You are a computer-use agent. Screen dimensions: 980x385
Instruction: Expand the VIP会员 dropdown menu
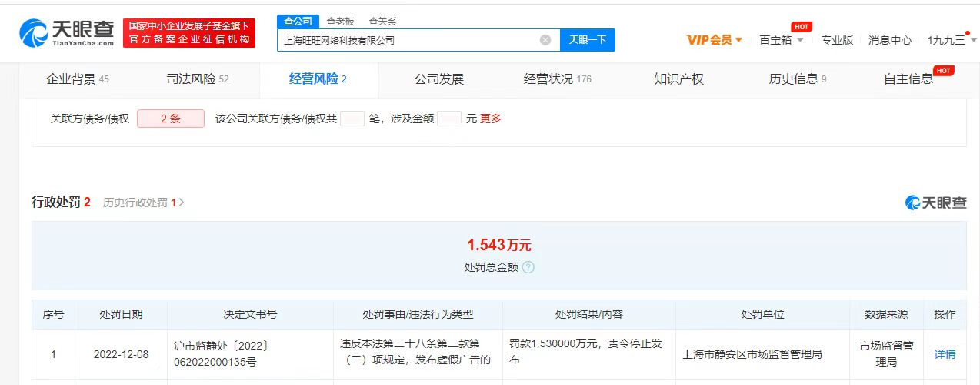pos(714,40)
